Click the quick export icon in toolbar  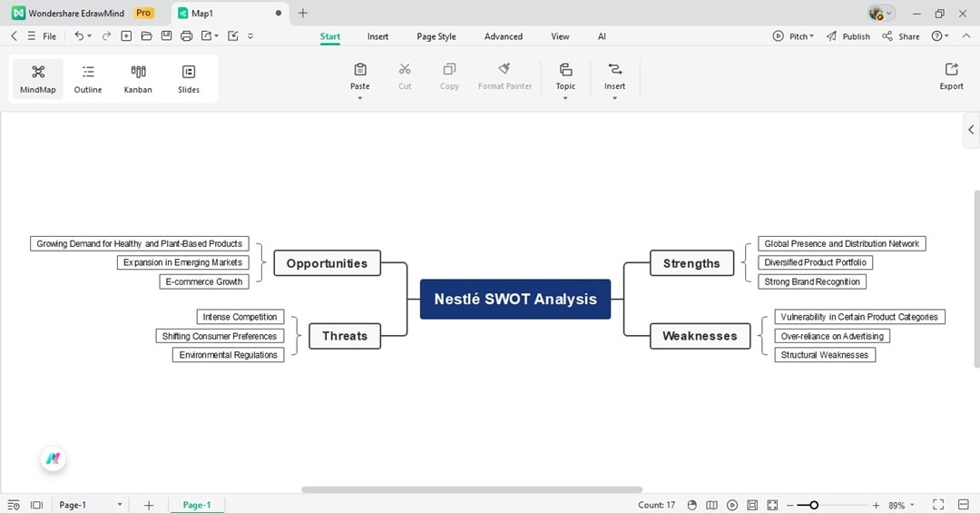pyautogui.click(x=206, y=36)
